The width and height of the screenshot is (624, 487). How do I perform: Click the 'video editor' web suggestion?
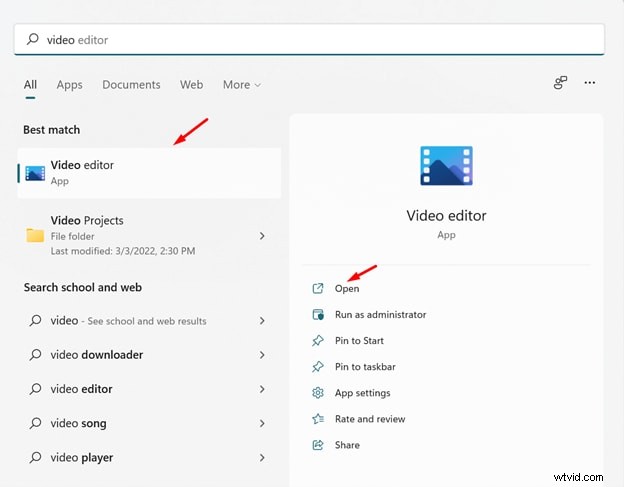(x=149, y=389)
